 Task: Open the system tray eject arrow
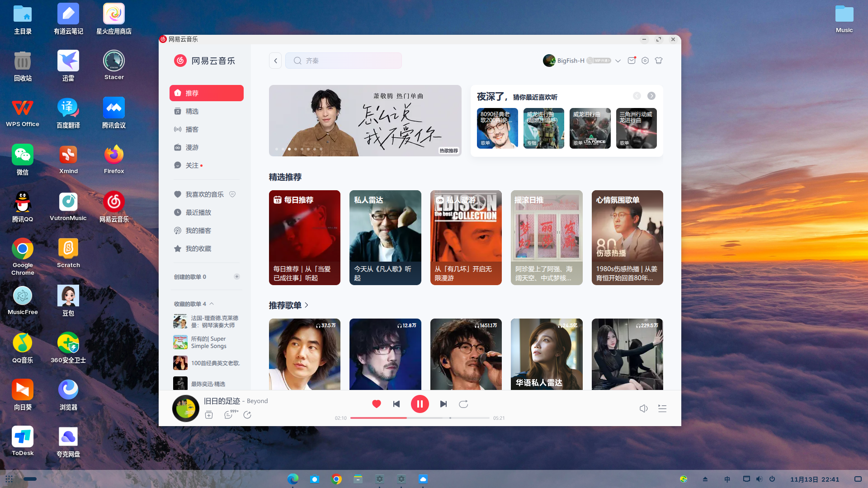tap(705, 479)
